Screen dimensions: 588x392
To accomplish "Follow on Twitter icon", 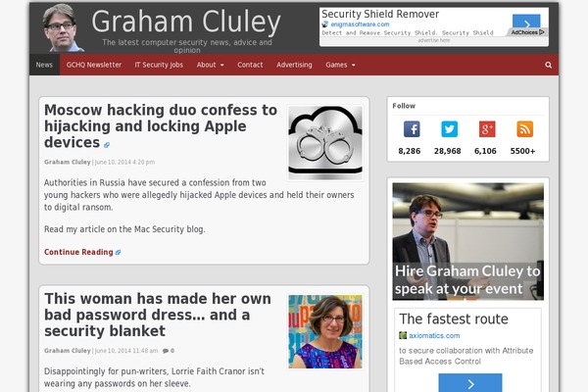I will pos(449,129).
